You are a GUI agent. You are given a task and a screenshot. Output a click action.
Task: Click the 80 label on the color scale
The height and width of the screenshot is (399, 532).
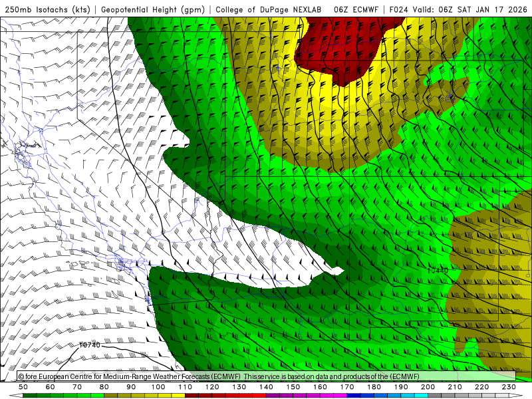click(104, 387)
